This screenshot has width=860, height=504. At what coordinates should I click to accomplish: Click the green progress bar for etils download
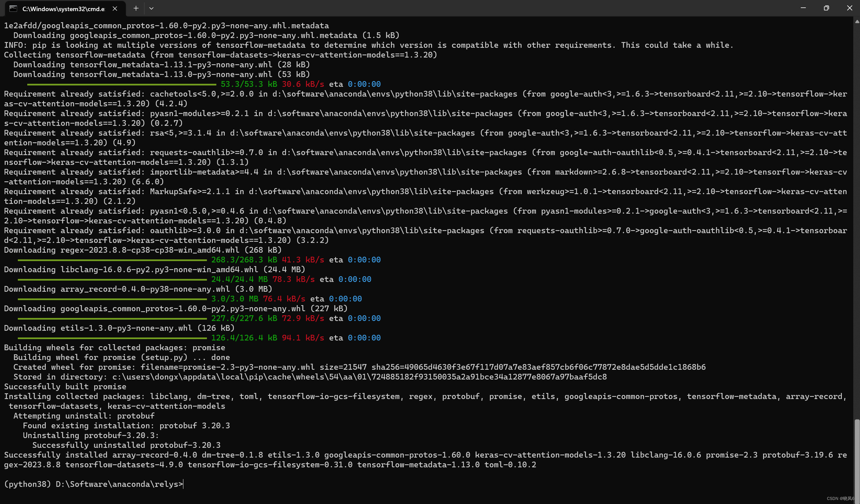tap(113, 337)
